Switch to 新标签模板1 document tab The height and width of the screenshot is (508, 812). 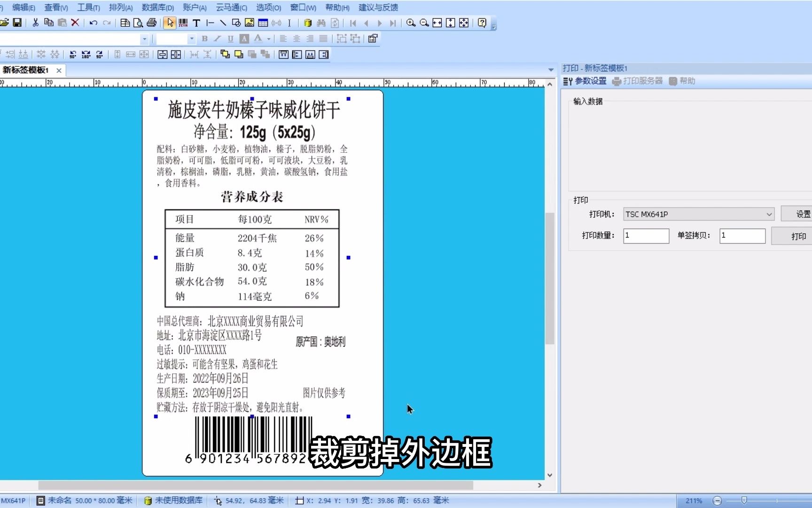click(26, 70)
